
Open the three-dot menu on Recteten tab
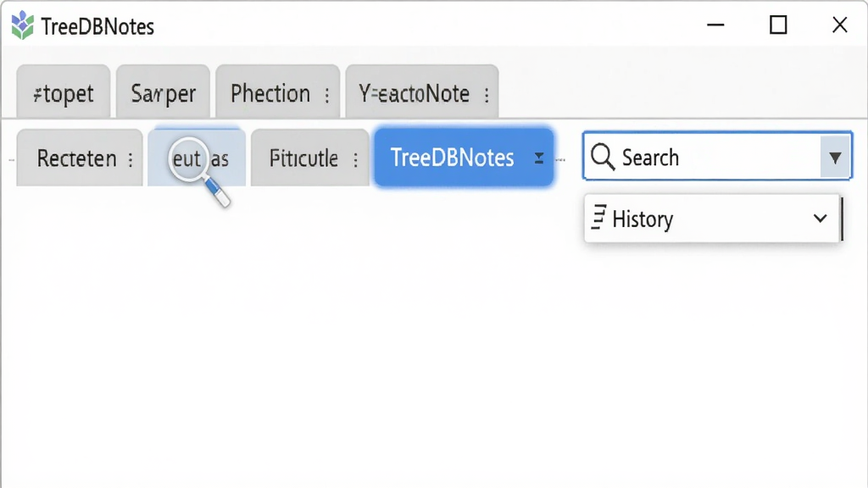pos(131,160)
